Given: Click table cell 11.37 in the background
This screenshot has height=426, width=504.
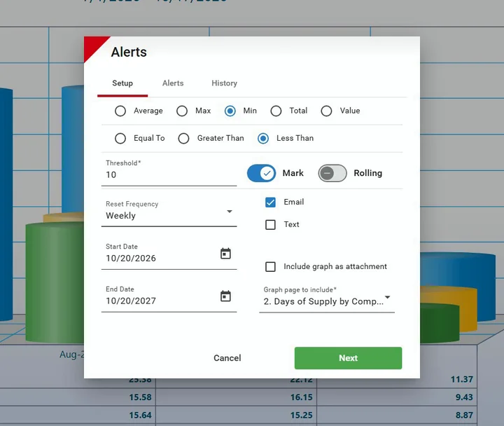Looking at the screenshot, I should [x=461, y=380].
